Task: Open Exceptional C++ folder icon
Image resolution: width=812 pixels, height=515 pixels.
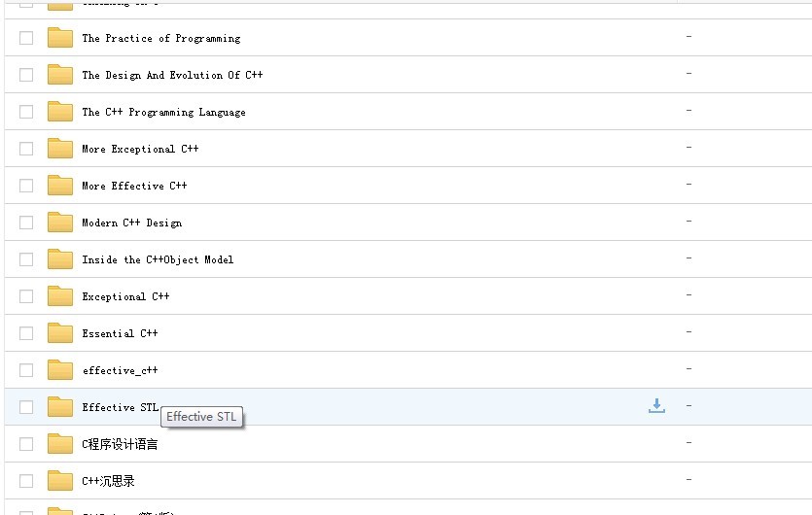Action: 60,296
